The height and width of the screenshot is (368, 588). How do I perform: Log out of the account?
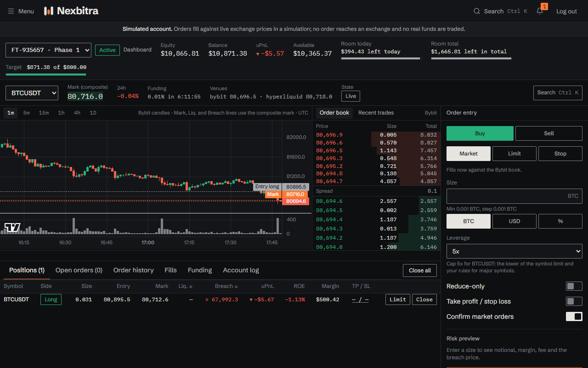pyautogui.click(x=566, y=11)
